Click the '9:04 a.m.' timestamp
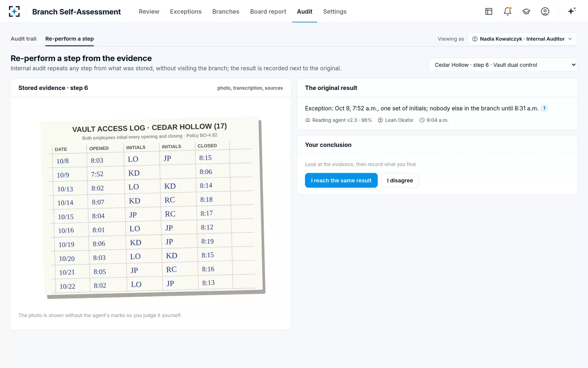The width and height of the screenshot is (588, 368). [437, 120]
